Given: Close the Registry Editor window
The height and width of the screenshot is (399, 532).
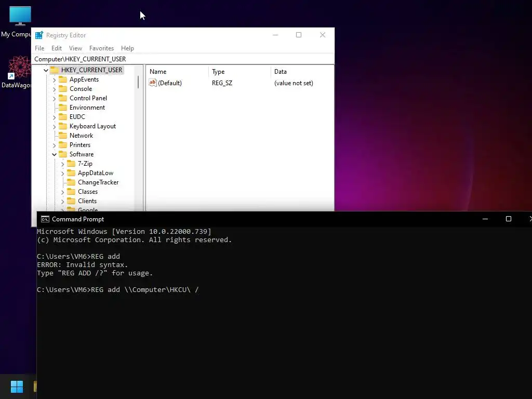Looking at the screenshot, I should click(322, 35).
